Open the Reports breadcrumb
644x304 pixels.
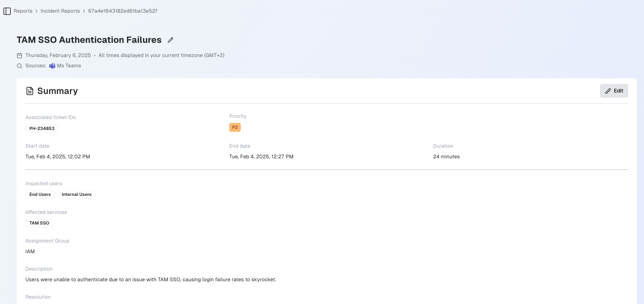pos(23,11)
